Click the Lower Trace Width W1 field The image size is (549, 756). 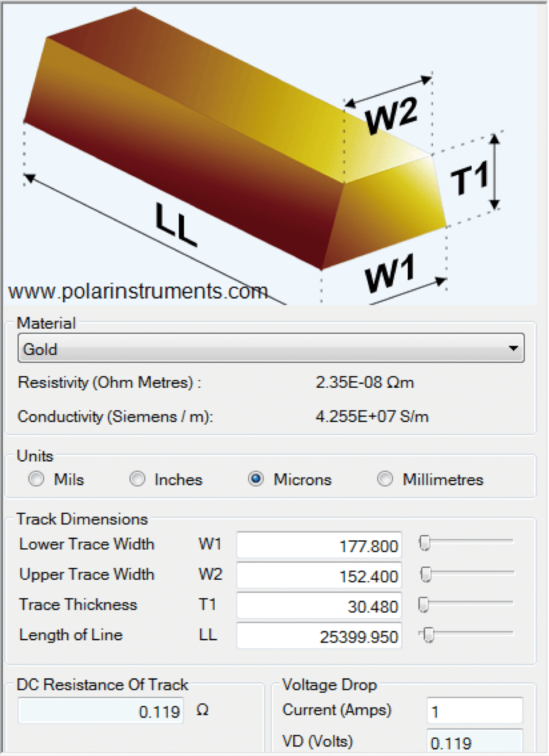click(x=319, y=545)
